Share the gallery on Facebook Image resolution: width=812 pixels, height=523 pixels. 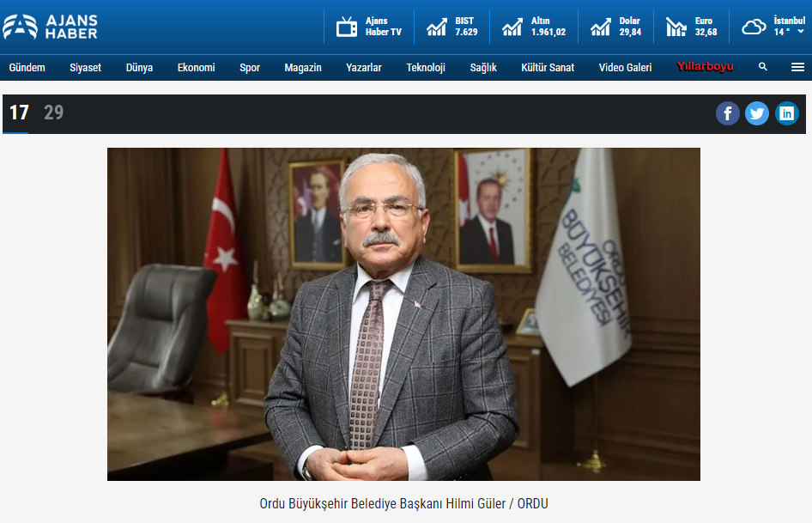pos(728,113)
